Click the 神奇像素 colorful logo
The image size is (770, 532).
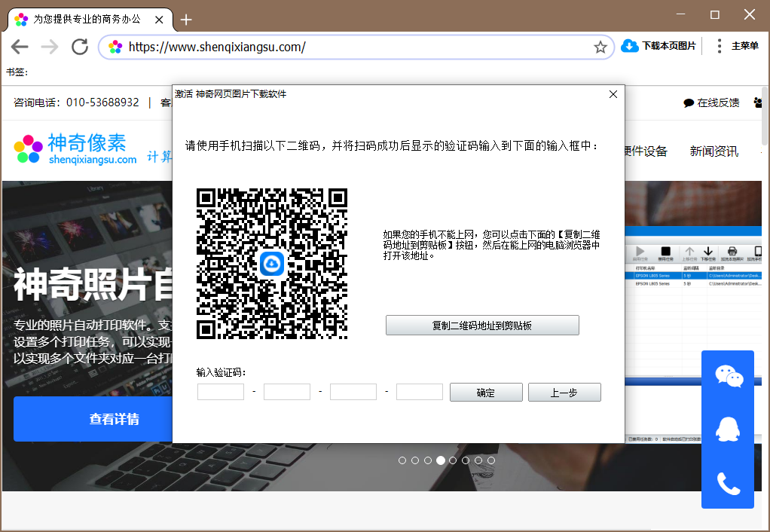[x=28, y=149]
